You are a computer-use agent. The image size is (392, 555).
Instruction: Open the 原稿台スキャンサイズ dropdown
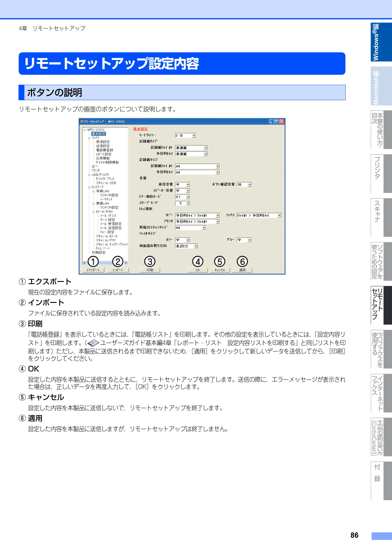[x=191, y=228]
